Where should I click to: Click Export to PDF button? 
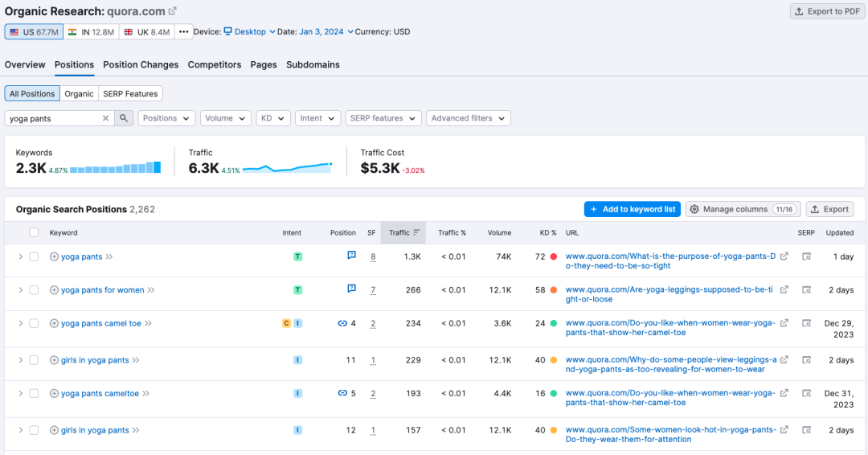[x=827, y=11]
